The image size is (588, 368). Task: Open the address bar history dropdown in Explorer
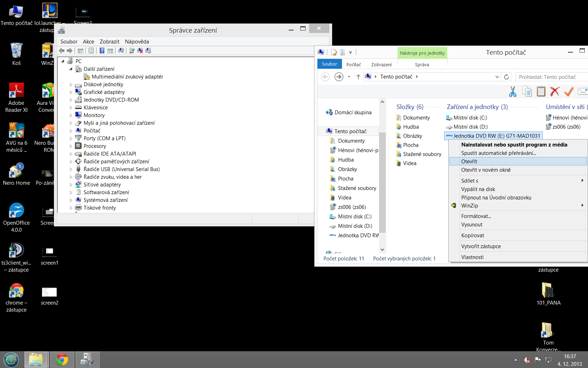click(x=497, y=77)
